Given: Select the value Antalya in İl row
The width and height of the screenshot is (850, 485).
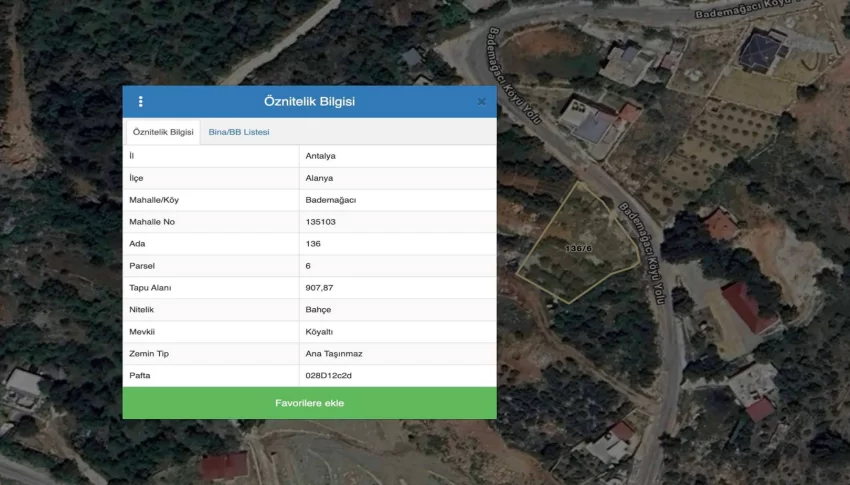Looking at the screenshot, I should click(320, 156).
